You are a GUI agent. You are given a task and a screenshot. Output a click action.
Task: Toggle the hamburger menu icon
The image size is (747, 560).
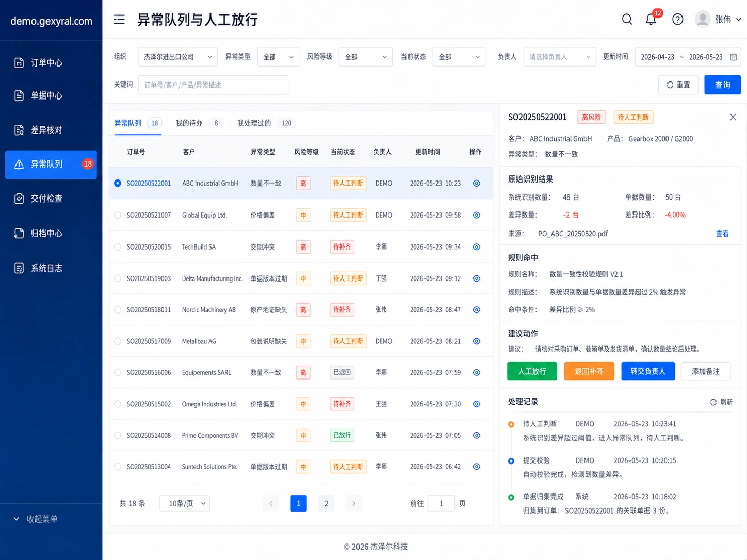pyautogui.click(x=119, y=20)
